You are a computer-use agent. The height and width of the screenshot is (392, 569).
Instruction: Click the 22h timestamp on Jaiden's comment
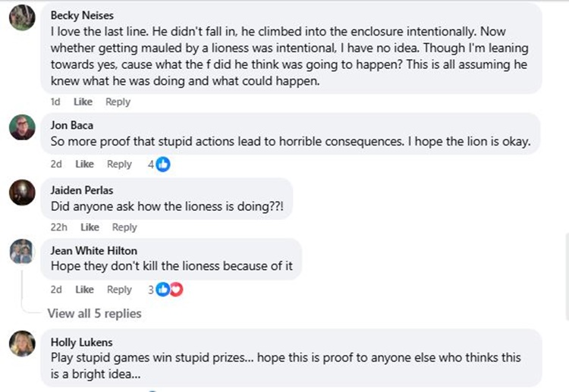click(x=59, y=227)
